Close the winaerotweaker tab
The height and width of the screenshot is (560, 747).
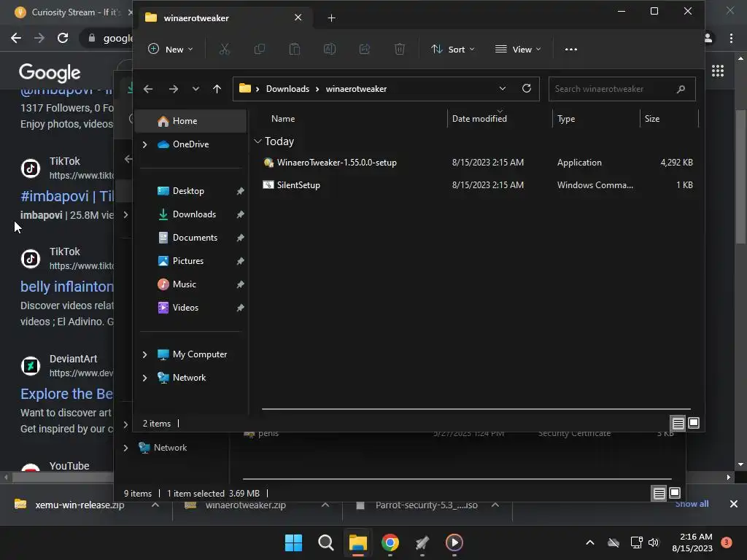[x=298, y=17]
